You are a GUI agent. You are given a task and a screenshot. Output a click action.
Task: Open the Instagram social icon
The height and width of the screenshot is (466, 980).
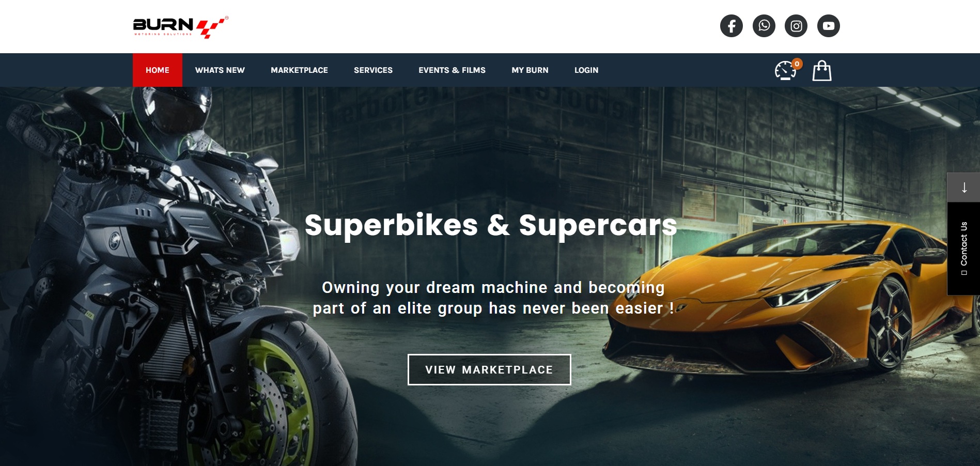coord(796,26)
